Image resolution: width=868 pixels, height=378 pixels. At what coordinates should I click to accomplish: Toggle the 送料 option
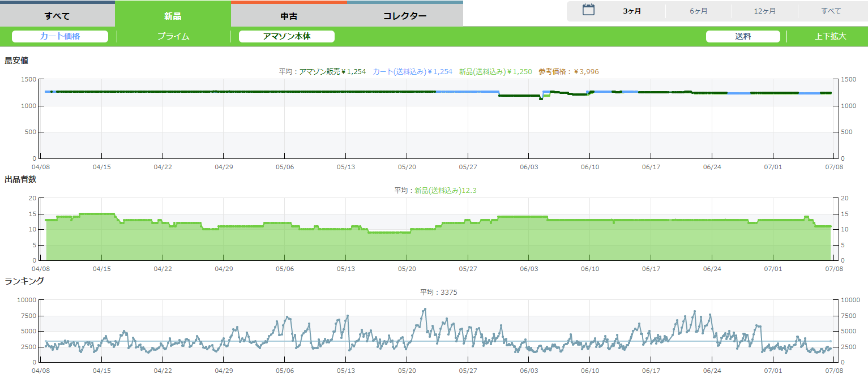tap(743, 36)
